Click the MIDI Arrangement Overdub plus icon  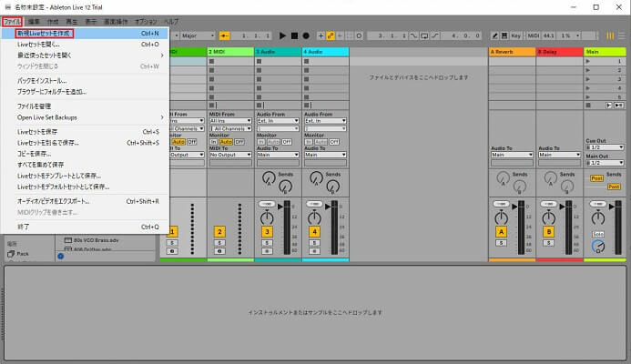pyautogui.click(x=321, y=35)
